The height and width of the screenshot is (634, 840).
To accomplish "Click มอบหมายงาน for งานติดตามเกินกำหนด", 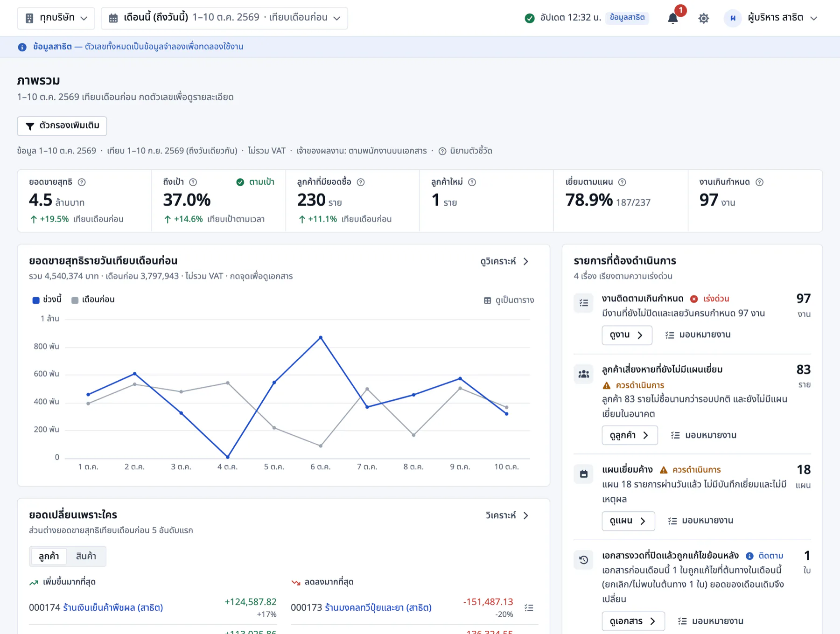I will [x=698, y=335].
